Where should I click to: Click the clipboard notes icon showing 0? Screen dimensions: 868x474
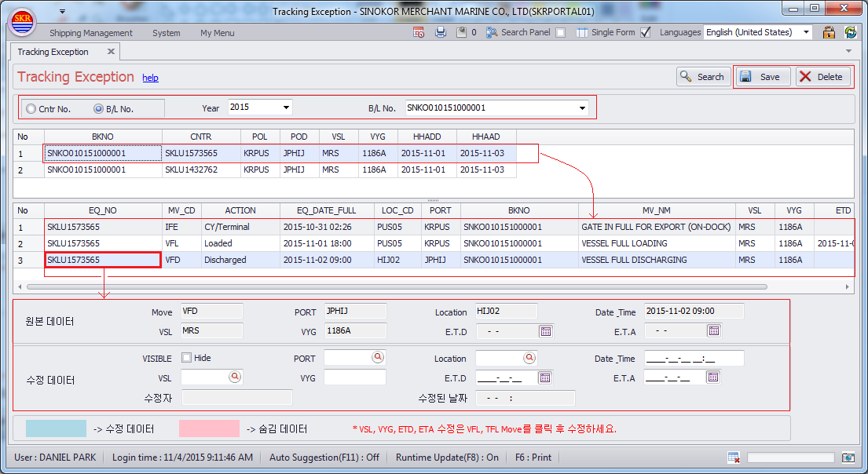coord(462,32)
